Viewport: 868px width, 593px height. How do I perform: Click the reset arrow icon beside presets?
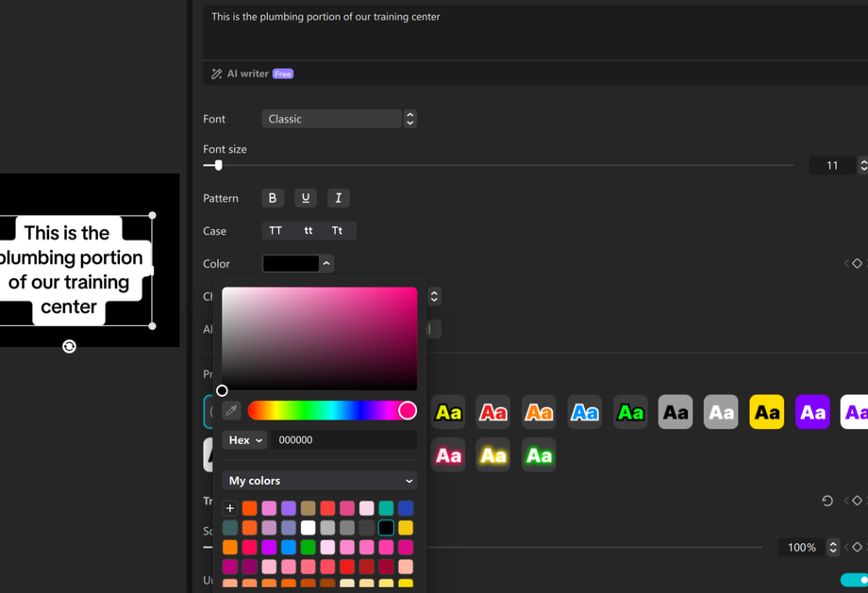(827, 501)
